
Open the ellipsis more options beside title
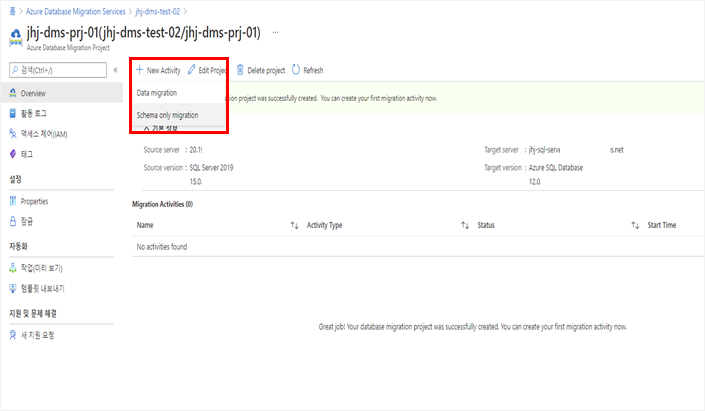pos(276,32)
